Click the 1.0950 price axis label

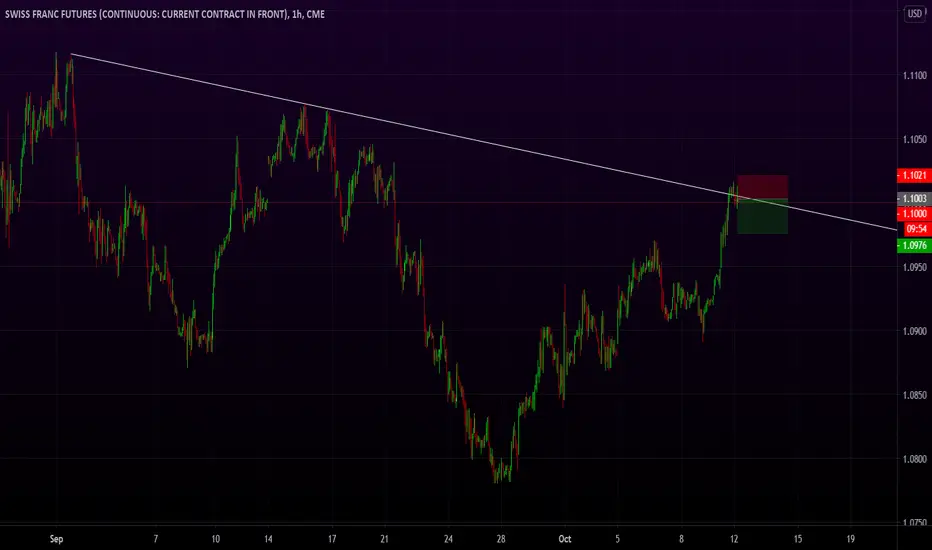(x=915, y=267)
